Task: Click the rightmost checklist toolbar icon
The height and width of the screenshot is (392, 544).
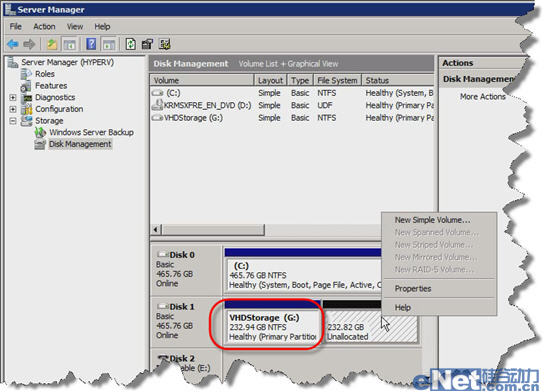Action: click(164, 44)
